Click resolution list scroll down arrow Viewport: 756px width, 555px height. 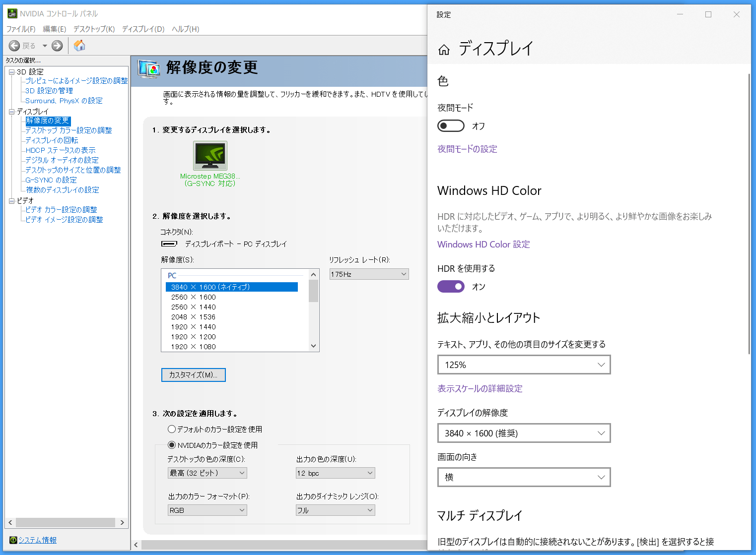[313, 346]
